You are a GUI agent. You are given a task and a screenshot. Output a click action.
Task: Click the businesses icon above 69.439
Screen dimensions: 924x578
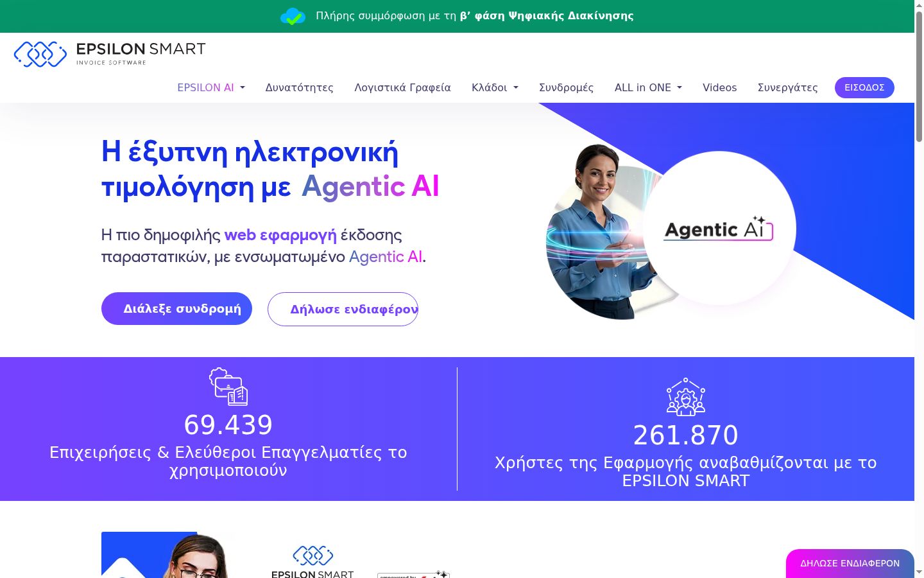tap(228, 387)
